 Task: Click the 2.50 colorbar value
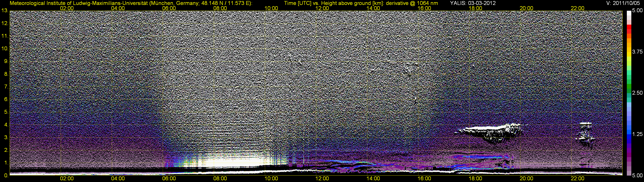[637, 93]
